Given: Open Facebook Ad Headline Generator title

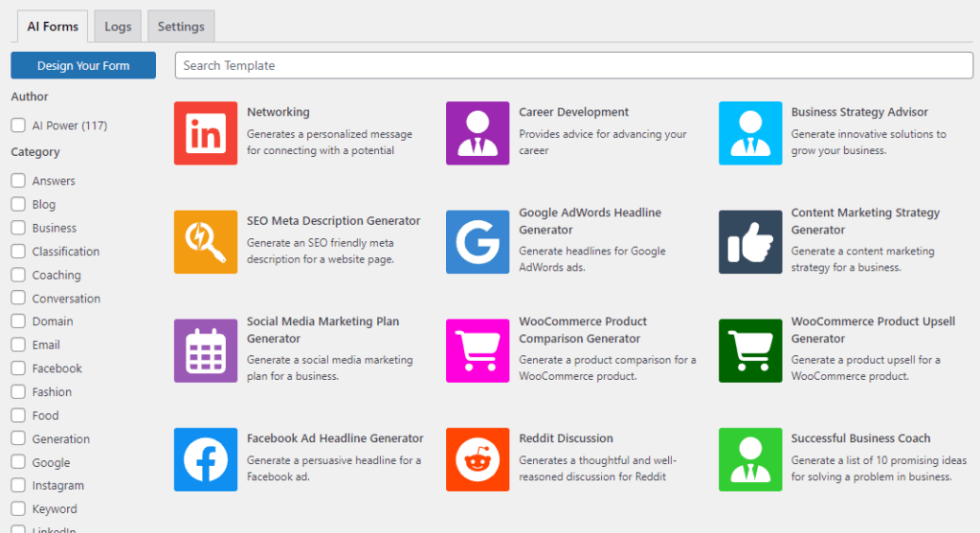Looking at the screenshot, I should pyautogui.click(x=335, y=438).
